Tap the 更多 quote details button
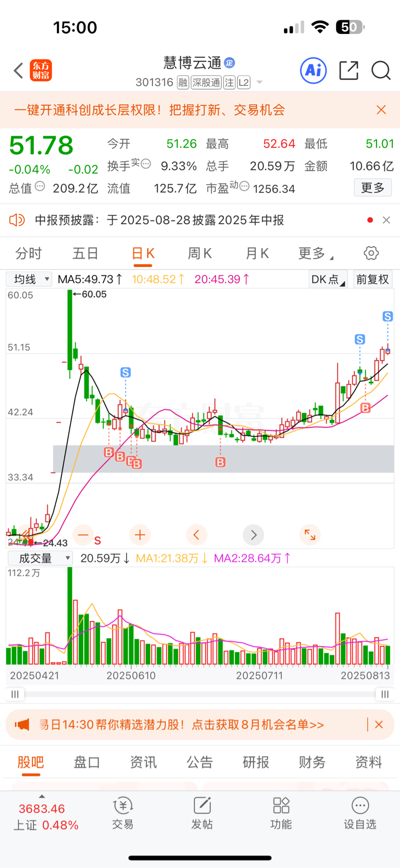Screen dimensions: 400x868 point(373,188)
